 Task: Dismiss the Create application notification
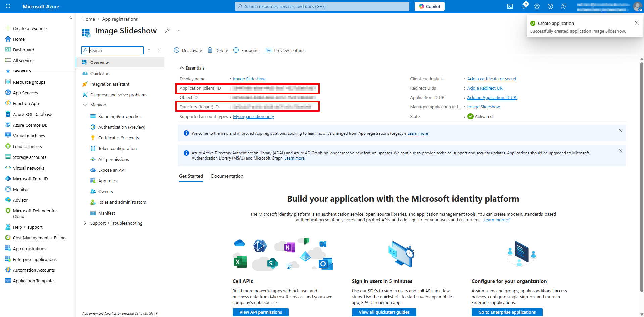(x=636, y=23)
